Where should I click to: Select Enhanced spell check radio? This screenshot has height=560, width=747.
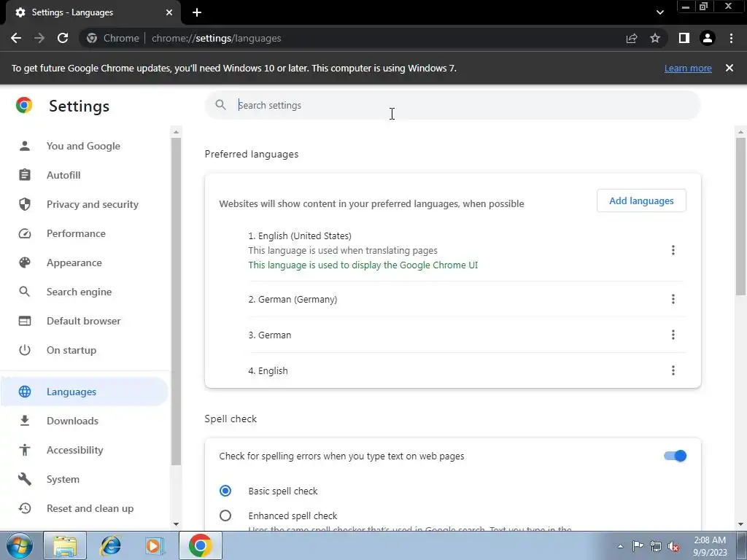pos(225,516)
